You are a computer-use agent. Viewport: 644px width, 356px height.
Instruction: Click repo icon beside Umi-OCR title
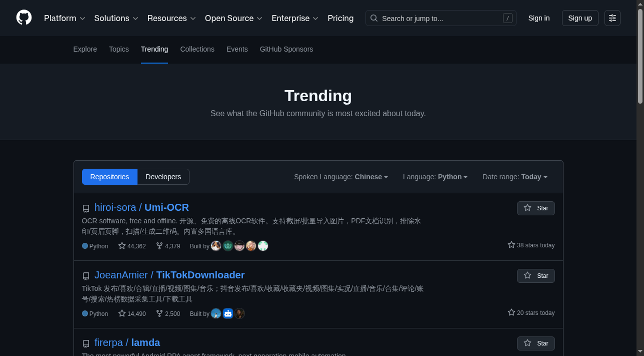86,208
